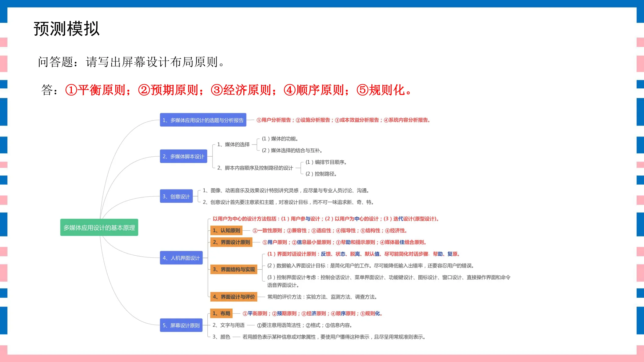Screen dimensions: 644x362
Task: Select node 1、多媒体应用设计的选题与分析报告
Action: pos(203,120)
